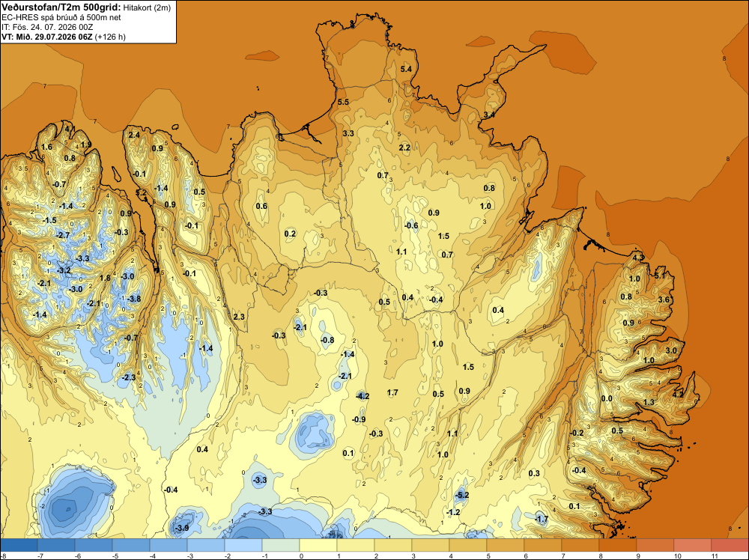Click the legend swatch between 8 and 9
This screenshot has height=560, width=749.
pyautogui.click(x=618, y=545)
